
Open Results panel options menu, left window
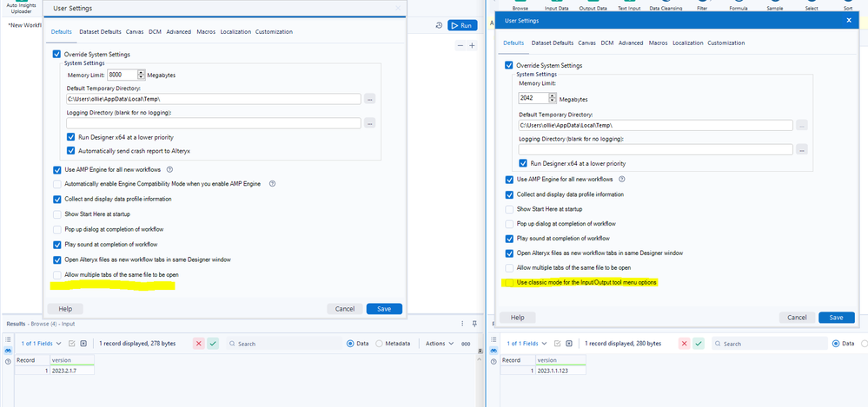coord(463,324)
